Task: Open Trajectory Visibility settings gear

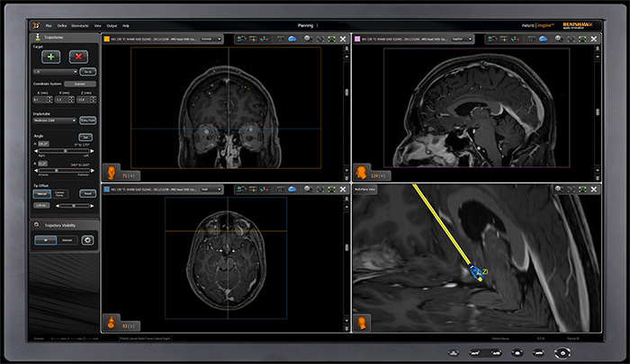Action: coord(88,241)
